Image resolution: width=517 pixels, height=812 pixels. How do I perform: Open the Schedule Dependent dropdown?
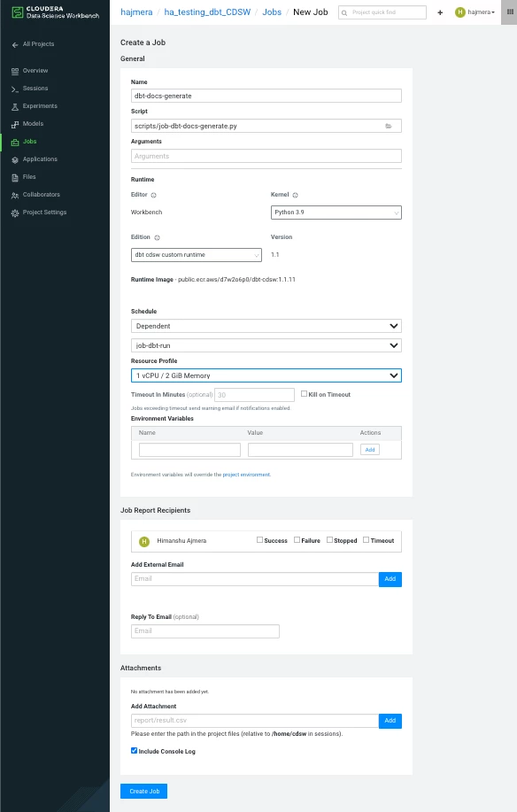pos(266,326)
